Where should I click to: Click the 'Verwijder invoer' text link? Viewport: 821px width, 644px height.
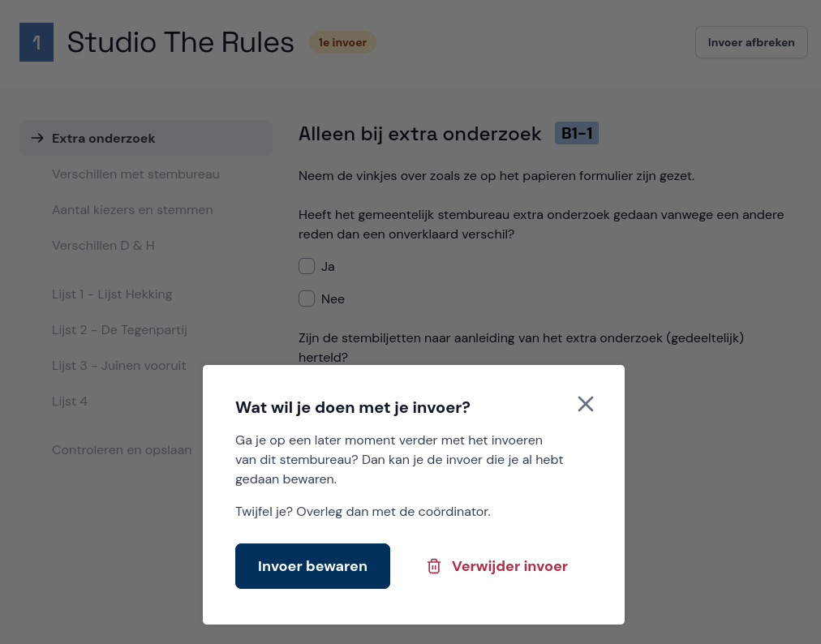tap(509, 566)
